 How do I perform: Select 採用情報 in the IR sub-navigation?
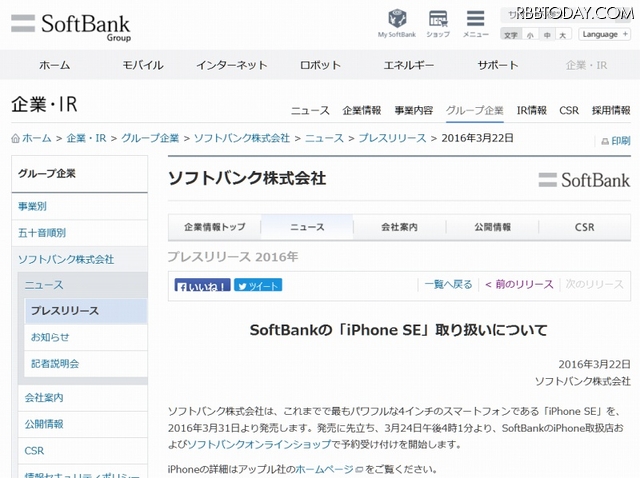click(611, 111)
